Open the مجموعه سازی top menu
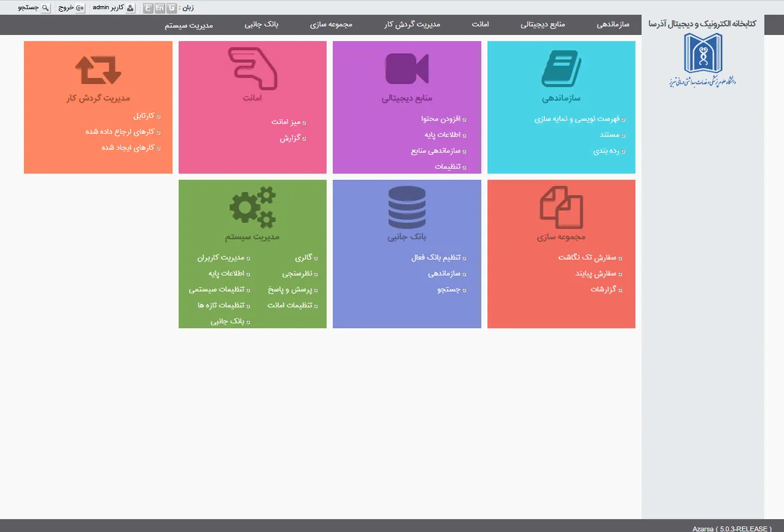The image size is (784, 532). [x=331, y=25]
